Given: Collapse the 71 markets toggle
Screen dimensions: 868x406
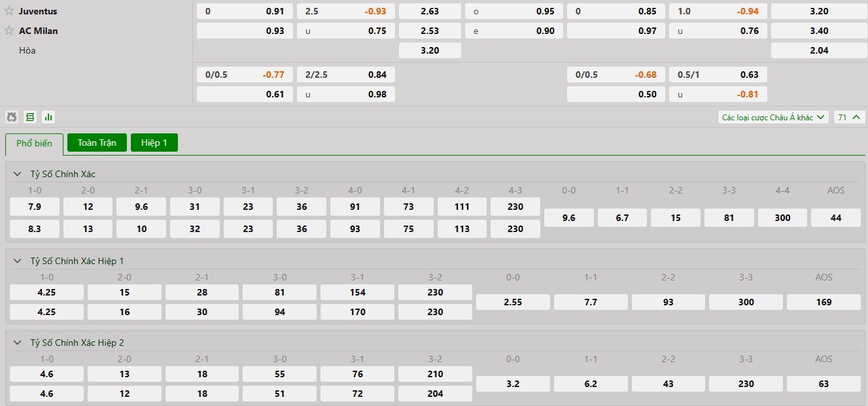Looking at the screenshot, I should point(849,117).
